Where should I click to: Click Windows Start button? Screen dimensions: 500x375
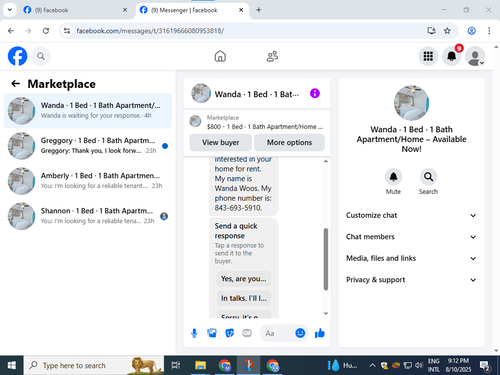click(x=12, y=365)
